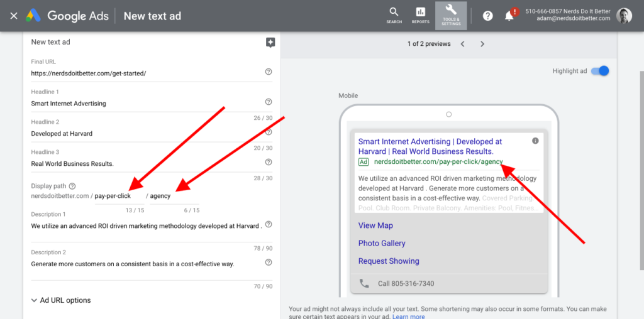The width and height of the screenshot is (644, 319).
Task: Open the help question mark menu
Action: [x=487, y=16]
